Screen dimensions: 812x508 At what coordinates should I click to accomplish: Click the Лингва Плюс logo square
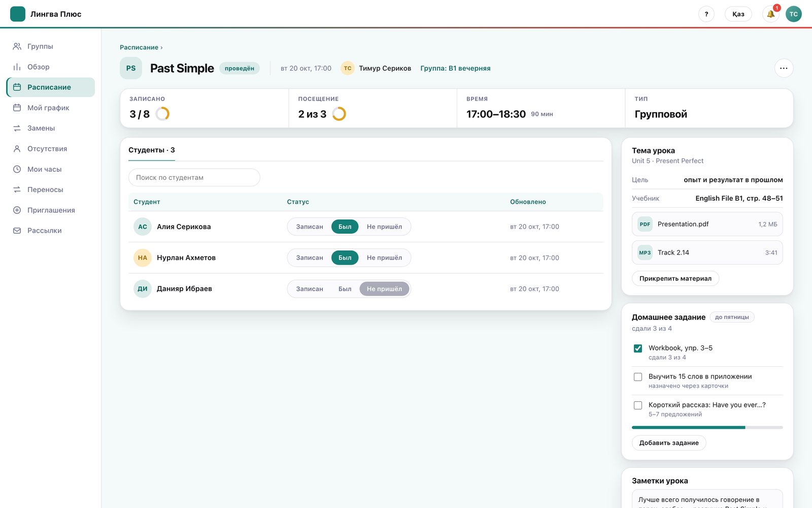pos(18,14)
